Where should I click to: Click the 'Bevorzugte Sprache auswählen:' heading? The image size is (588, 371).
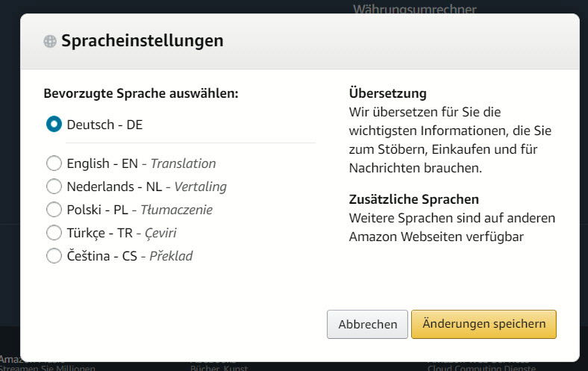point(141,93)
